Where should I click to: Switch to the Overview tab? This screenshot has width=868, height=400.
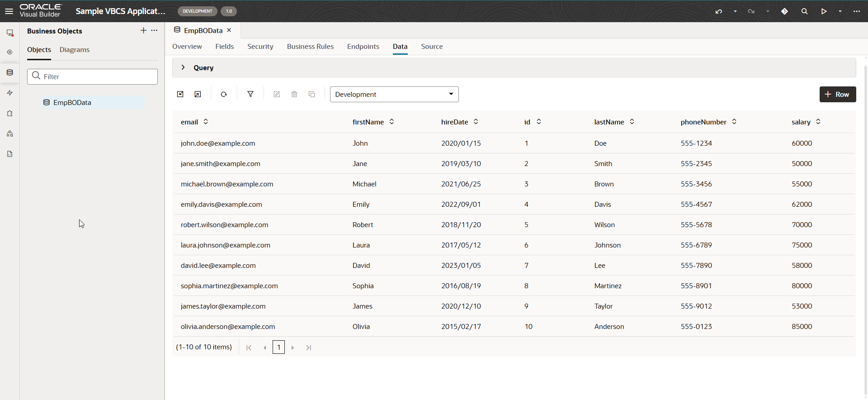point(187,47)
